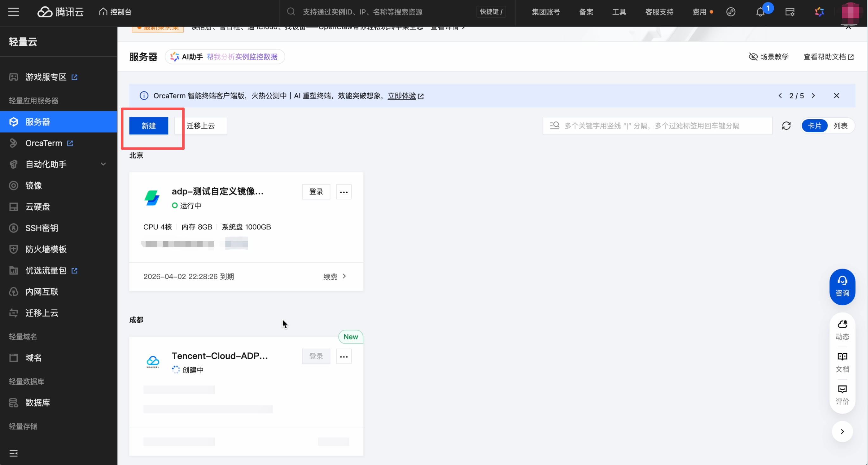Open 镜像 in the sidebar
This screenshot has height=465, width=868.
point(34,185)
